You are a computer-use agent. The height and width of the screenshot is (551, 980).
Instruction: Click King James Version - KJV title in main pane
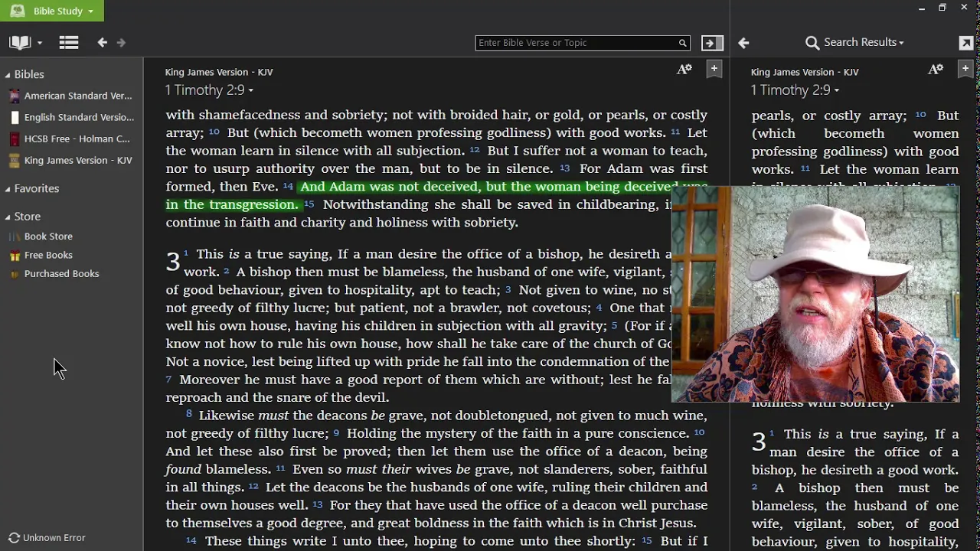(x=219, y=72)
